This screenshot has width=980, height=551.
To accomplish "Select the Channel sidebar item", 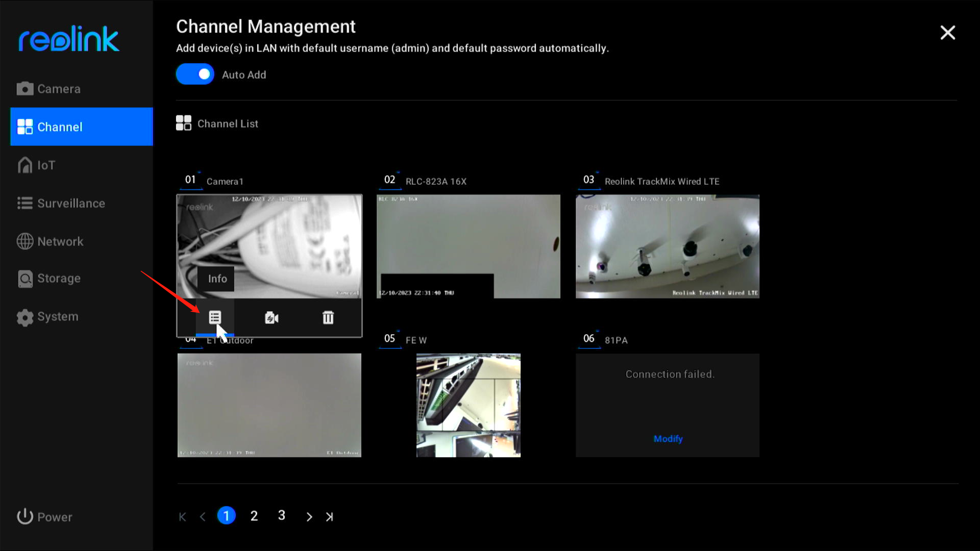I will 82,127.
